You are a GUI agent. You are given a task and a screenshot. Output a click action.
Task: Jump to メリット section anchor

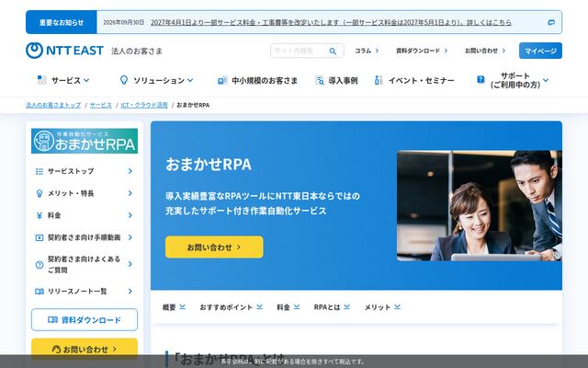click(x=382, y=307)
